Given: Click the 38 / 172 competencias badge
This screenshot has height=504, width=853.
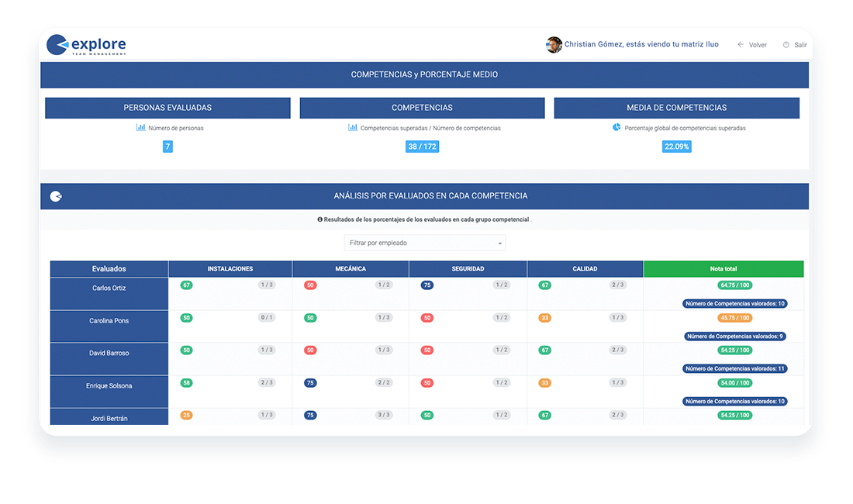Looking at the screenshot, I should [x=422, y=147].
